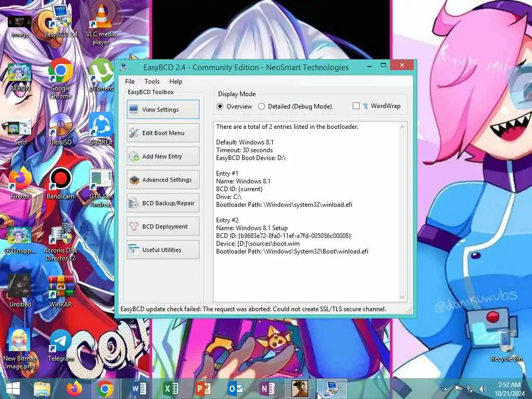Select Firefox desktop shortcut
This screenshot has height=399, width=532.
(20, 183)
